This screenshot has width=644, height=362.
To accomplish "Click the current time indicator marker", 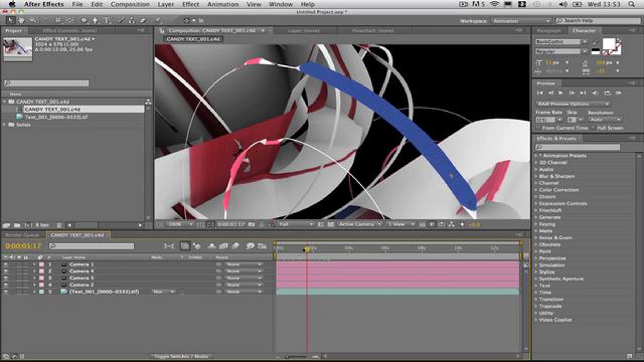I will click(x=307, y=250).
